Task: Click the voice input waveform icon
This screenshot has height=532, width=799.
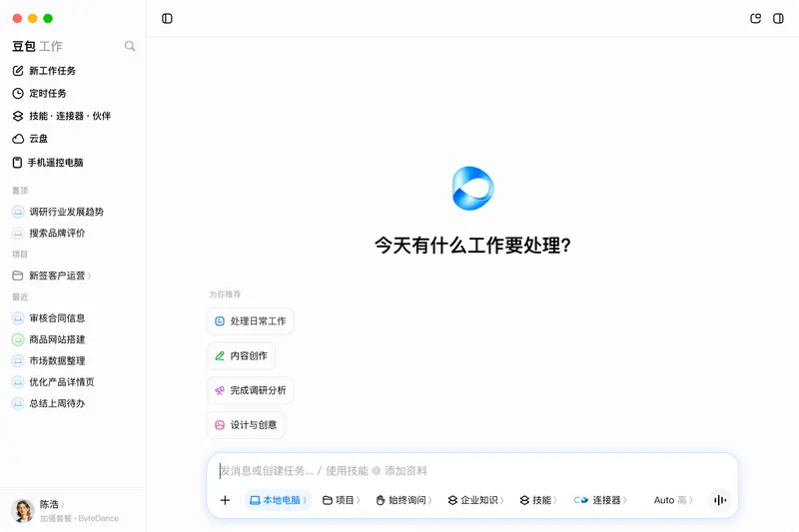Action: click(719, 500)
